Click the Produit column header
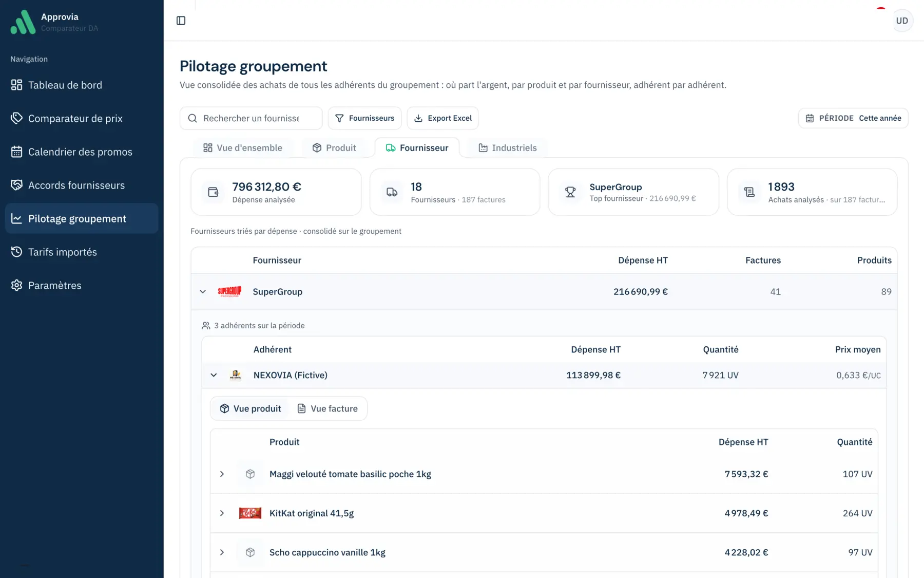 [284, 442]
